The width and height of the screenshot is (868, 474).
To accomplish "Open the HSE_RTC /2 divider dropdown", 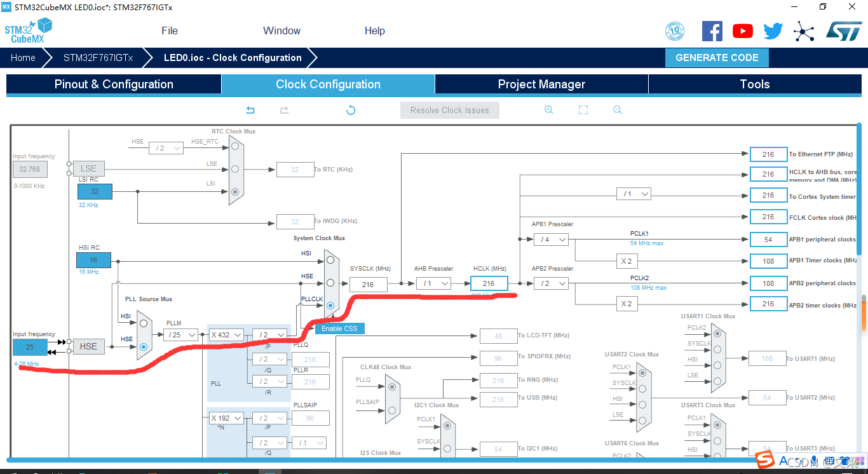I will [x=166, y=148].
